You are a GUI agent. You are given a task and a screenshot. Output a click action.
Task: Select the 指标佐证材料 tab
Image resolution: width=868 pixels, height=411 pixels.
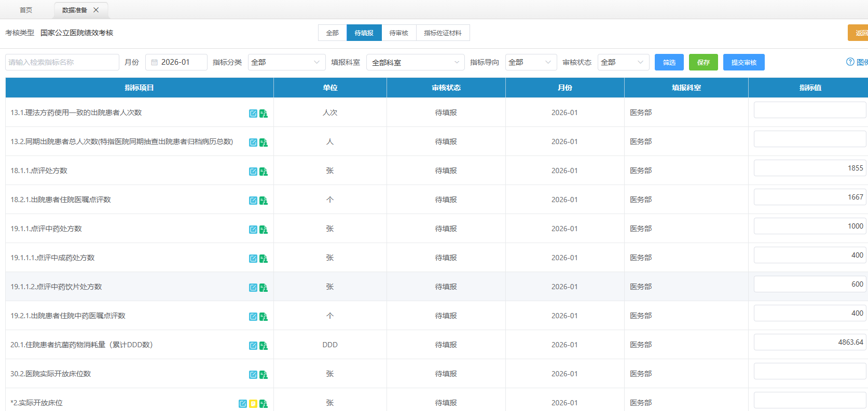[443, 33]
